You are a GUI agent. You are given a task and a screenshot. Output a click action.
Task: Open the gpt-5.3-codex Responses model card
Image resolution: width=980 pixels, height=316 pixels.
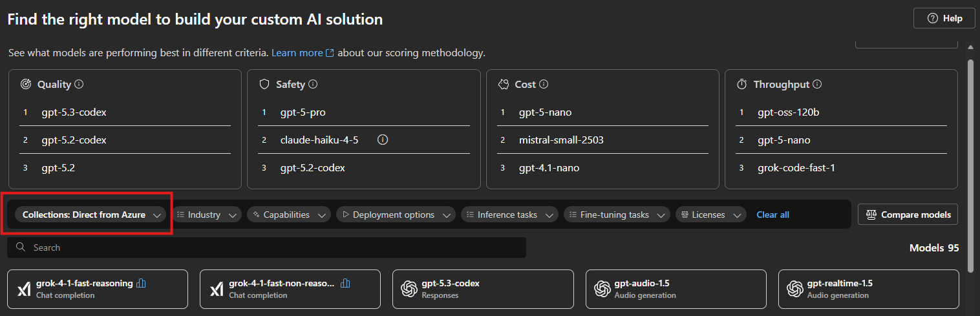(483, 289)
